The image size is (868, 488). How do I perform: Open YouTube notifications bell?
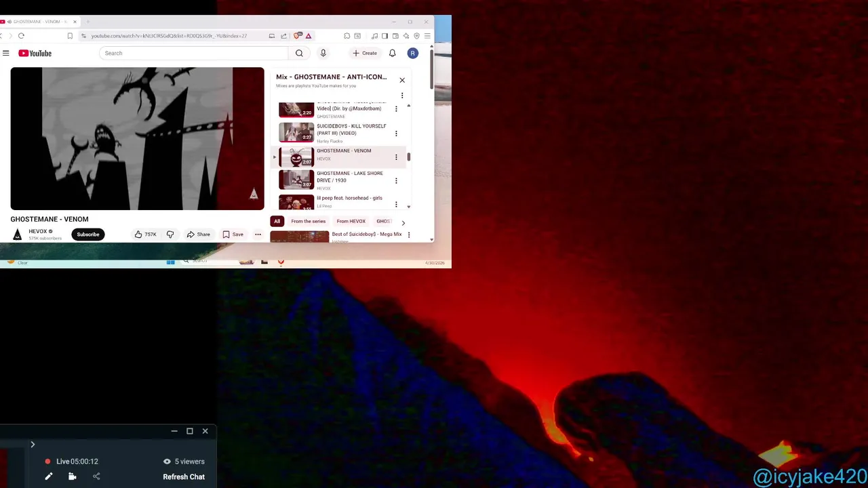tap(392, 53)
